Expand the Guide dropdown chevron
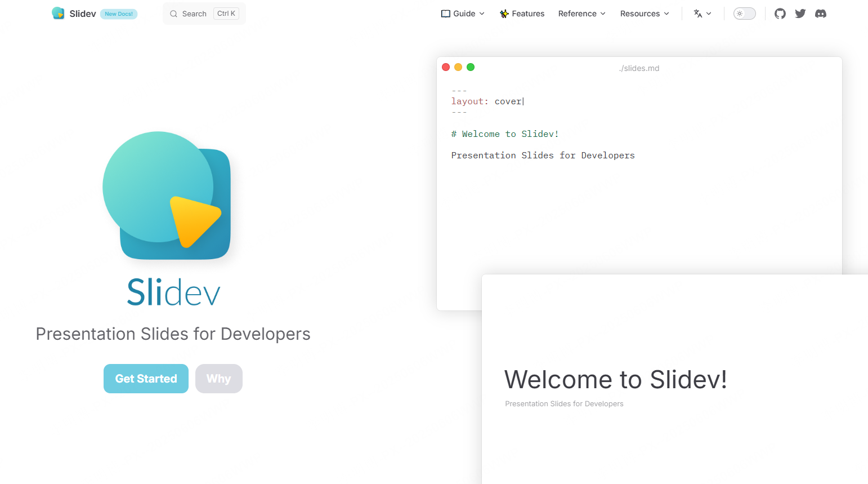The image size is (868, 484). [482, 14]
